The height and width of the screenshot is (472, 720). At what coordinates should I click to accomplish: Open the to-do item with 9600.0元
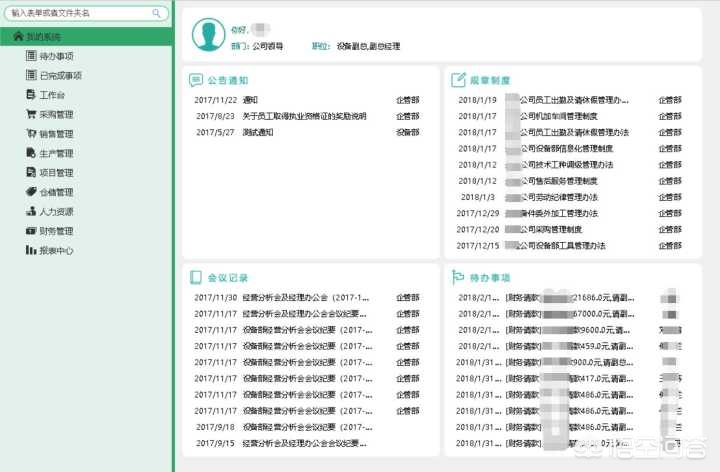pos(569,330)
